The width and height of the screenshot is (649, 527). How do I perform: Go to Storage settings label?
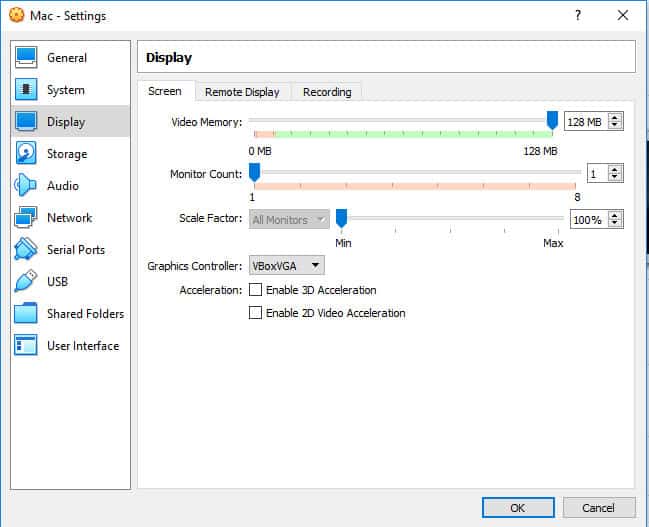(x=67, y=154)
